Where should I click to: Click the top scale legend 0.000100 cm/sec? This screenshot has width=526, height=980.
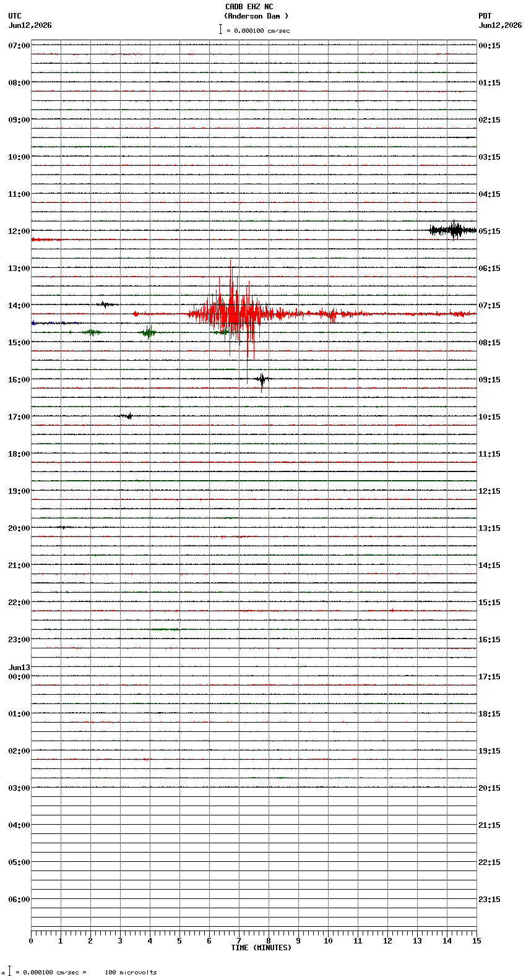pyautogui.click(x=254, y=30)
